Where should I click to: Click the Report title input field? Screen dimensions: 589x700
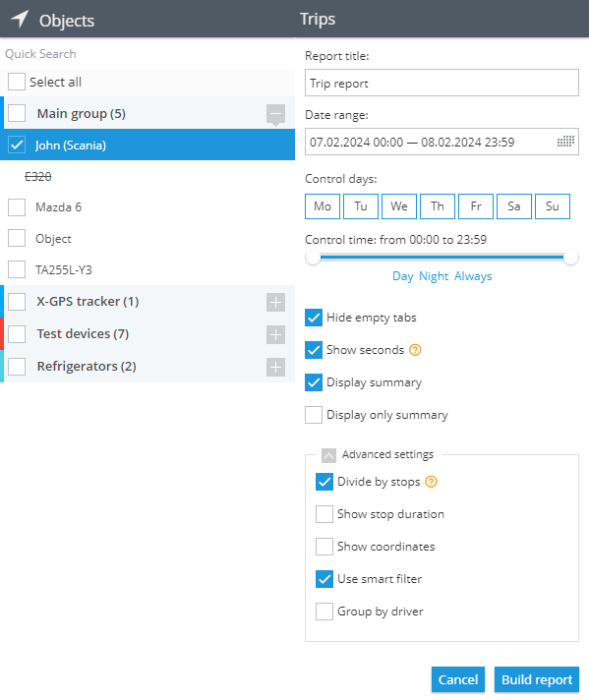click(x=442, y=83)
